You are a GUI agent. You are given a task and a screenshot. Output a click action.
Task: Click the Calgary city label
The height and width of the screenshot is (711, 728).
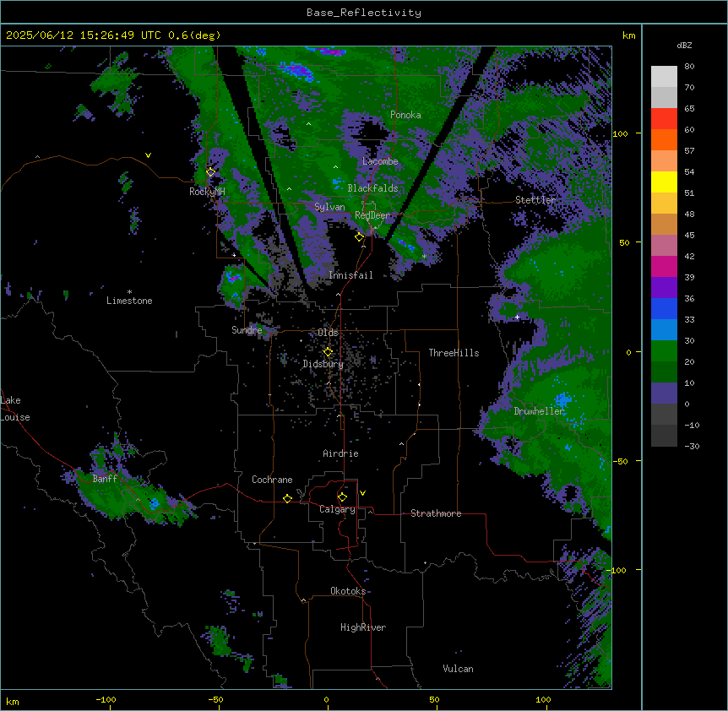tap(338, 509)
